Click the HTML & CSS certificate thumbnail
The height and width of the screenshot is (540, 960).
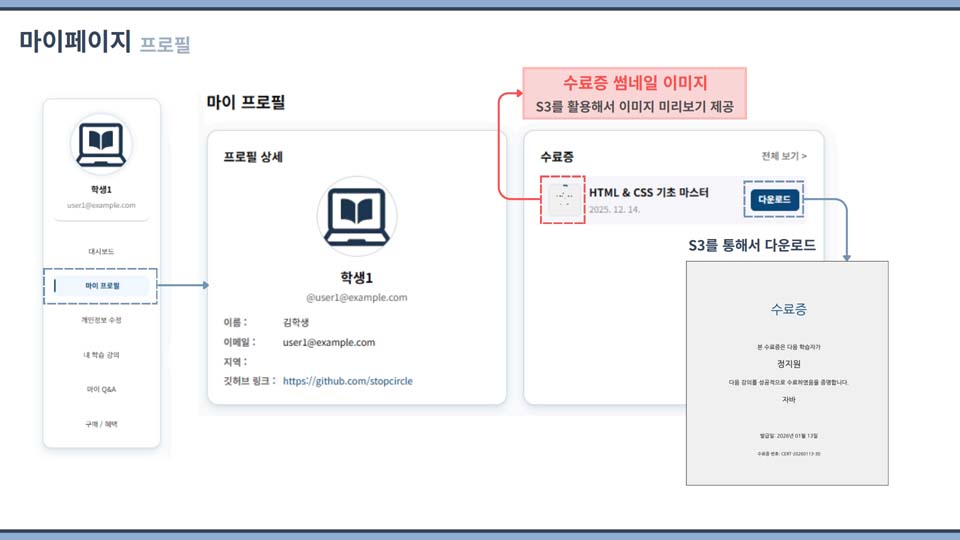pos(562,200)
